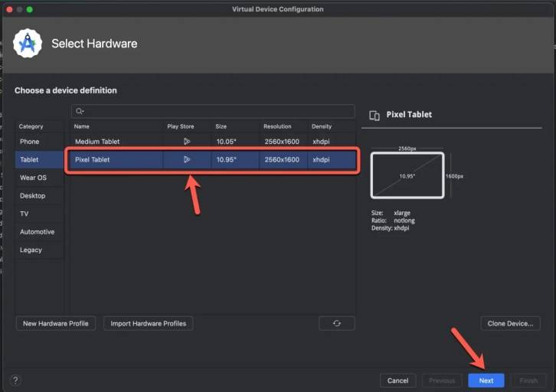Click the Play Store icon for Medium Tablet
The height and width of the screenshot is (392, 556).
186,142
